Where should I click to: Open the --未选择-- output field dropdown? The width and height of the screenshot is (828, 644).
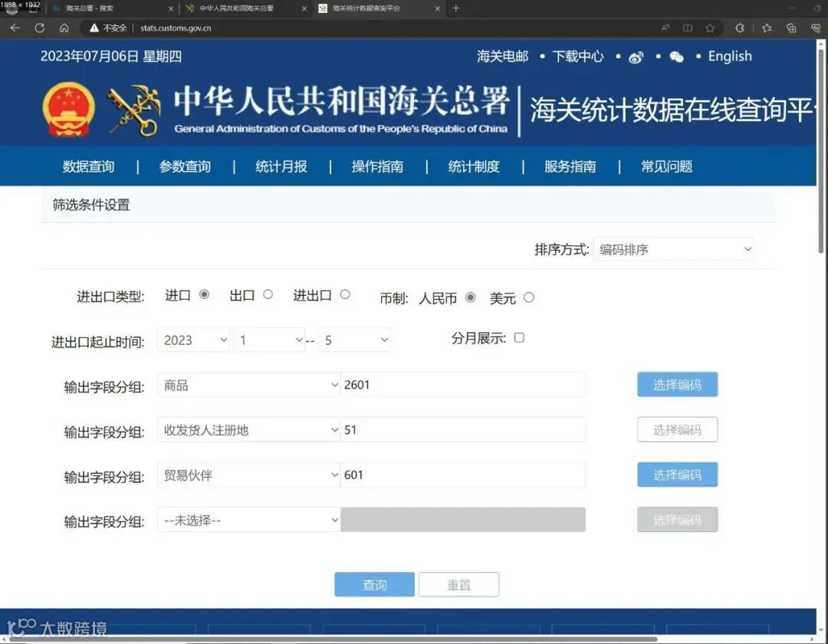point(248,520)
